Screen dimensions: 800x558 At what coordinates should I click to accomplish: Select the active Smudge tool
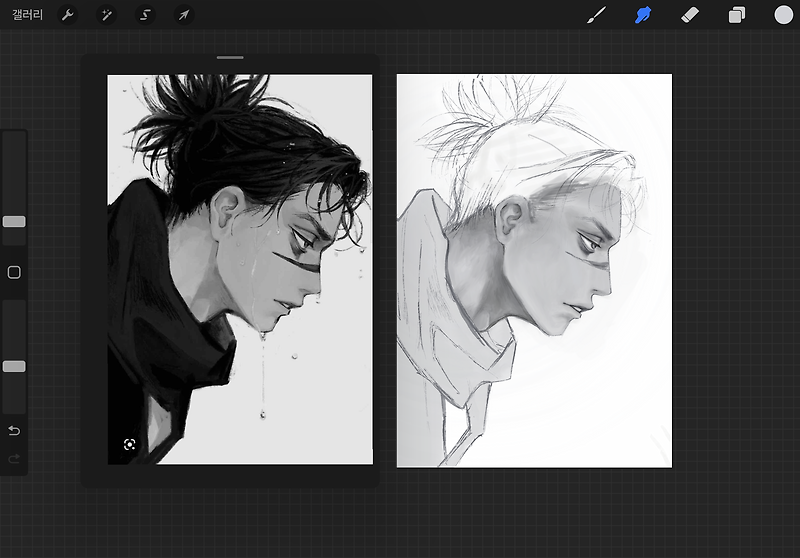pos(643,15)
